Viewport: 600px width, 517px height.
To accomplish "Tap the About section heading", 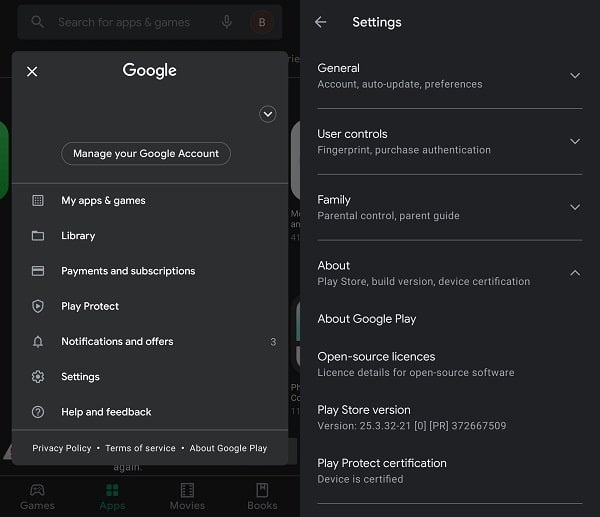I will pos(334,266).
